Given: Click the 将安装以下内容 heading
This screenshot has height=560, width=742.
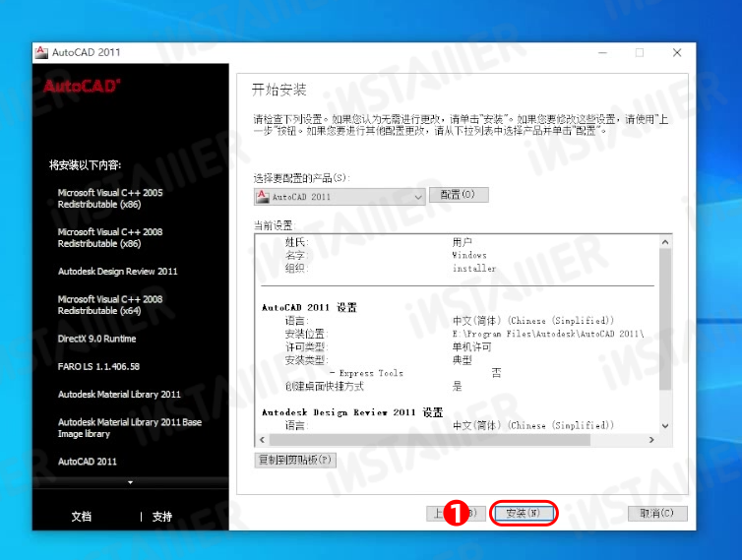Looking at the screenshot, I should point(86,165).
